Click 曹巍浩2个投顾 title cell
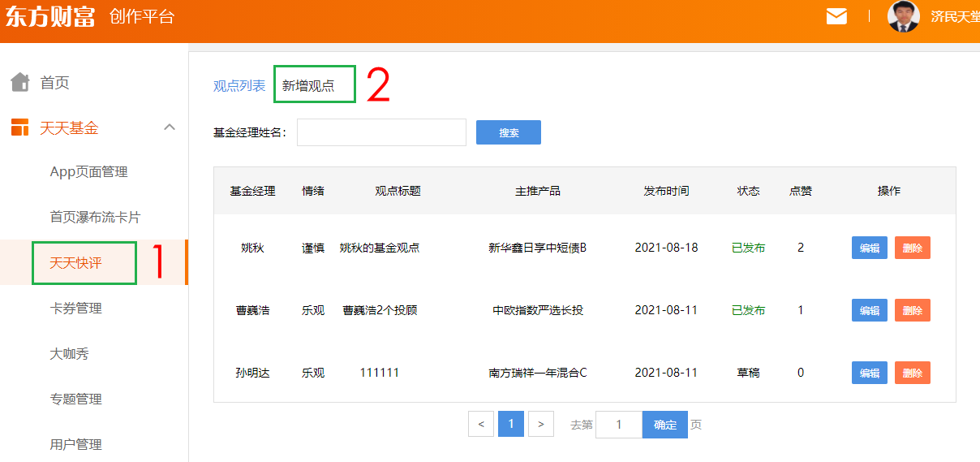The image size is (980, 462). coord(380,310)
